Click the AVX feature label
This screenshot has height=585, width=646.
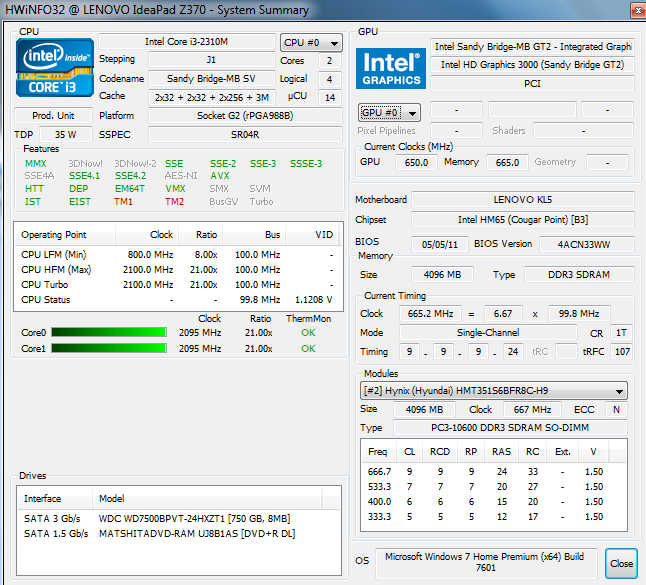(x=220, y=176)
